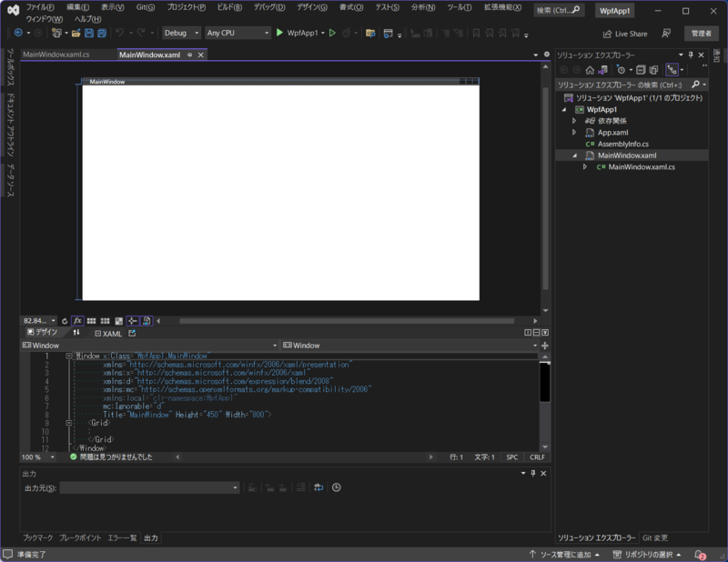
Task: Swap design and XAML panes
Action: click(76, 333)
